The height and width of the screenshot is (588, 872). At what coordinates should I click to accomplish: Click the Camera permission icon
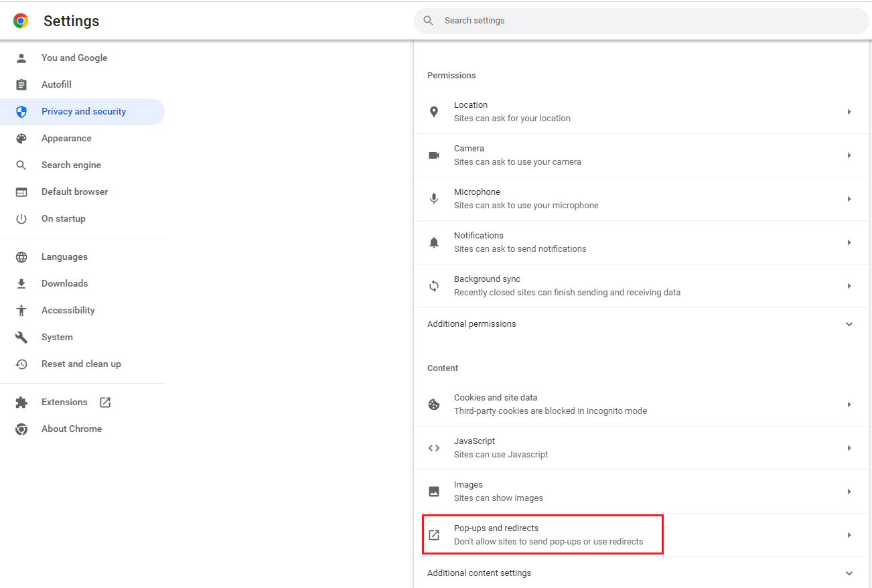point(434,155)
